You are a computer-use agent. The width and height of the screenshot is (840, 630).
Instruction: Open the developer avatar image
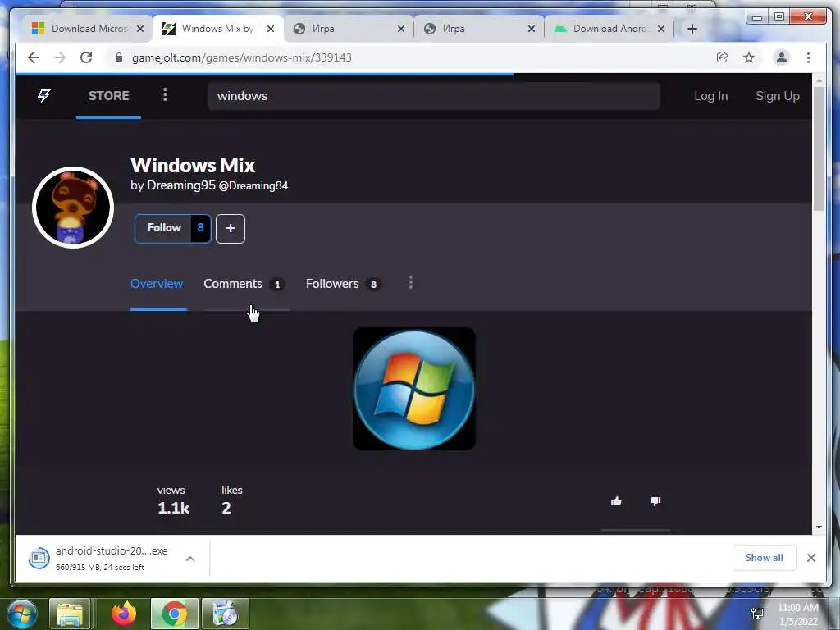click(73, 208)
